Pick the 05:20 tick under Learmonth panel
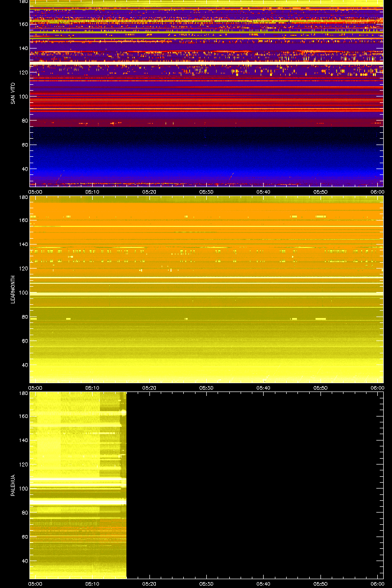This screenshot has width=392, height=588. (149, 388)
